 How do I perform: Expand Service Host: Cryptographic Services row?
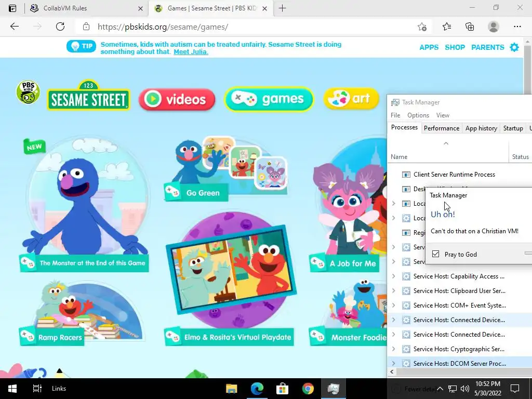click(394, 349)
